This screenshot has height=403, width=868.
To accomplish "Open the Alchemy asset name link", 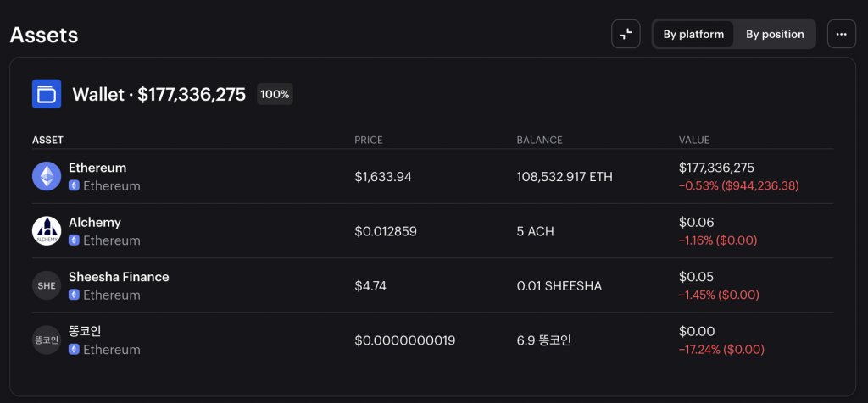I will pyautogui.click(x=95, y=222).
